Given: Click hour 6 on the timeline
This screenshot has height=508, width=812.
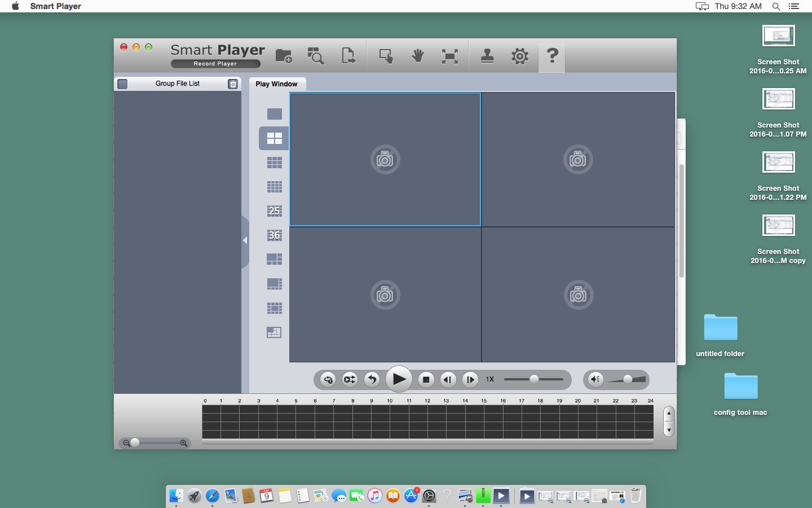Looking at the screenshot, I should click(315, 401).
